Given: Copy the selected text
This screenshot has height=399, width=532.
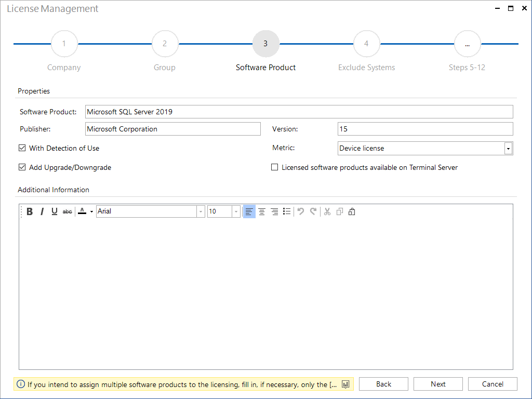Looking at the screenshot, I should click(340, 212).
